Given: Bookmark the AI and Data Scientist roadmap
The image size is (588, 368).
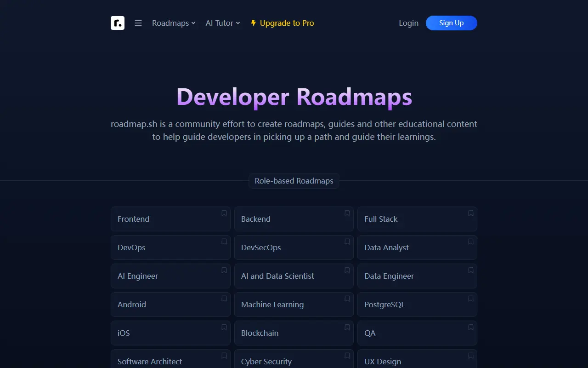Looking at the screenshot, I should (347, 270).
